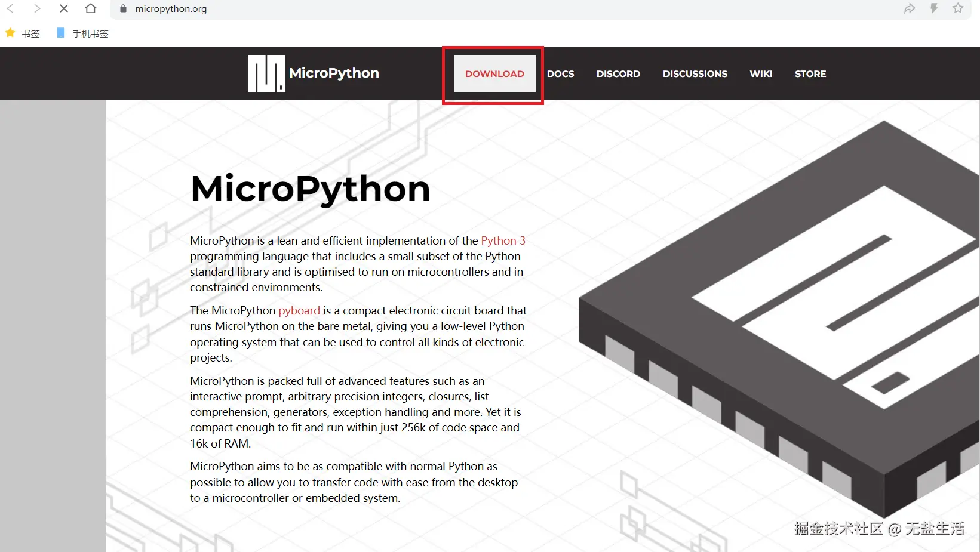Open the STORE from the navigation bar
The height and width of the screenshot is (552, 980).
[x=810, y=73]
